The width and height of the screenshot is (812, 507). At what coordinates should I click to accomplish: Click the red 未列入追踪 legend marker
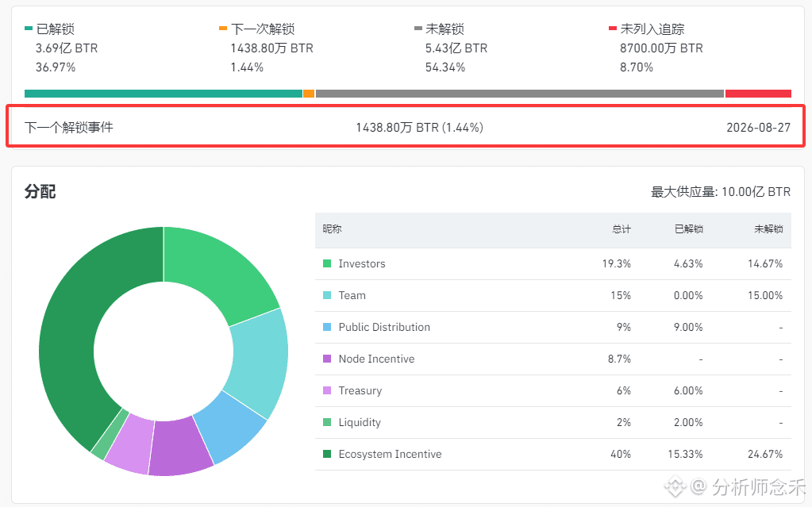(613, 29)
